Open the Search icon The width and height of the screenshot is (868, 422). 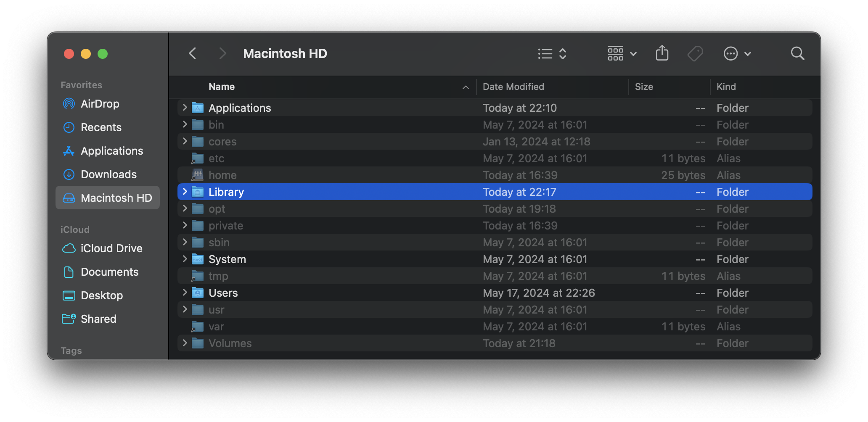pyautogui.click(x=797, y=53)
